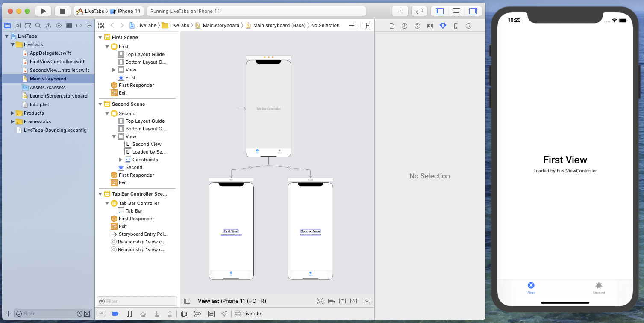Collapse the Tab Bar Controller Scene
Screen dimensions: 644x323
[x=100, y=194]
